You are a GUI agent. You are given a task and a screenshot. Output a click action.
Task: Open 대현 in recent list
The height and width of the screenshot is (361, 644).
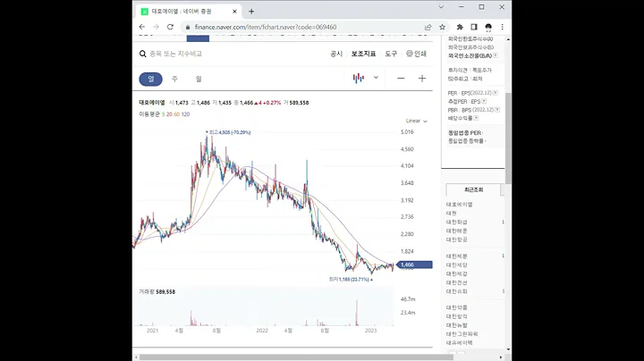point(452,214)
